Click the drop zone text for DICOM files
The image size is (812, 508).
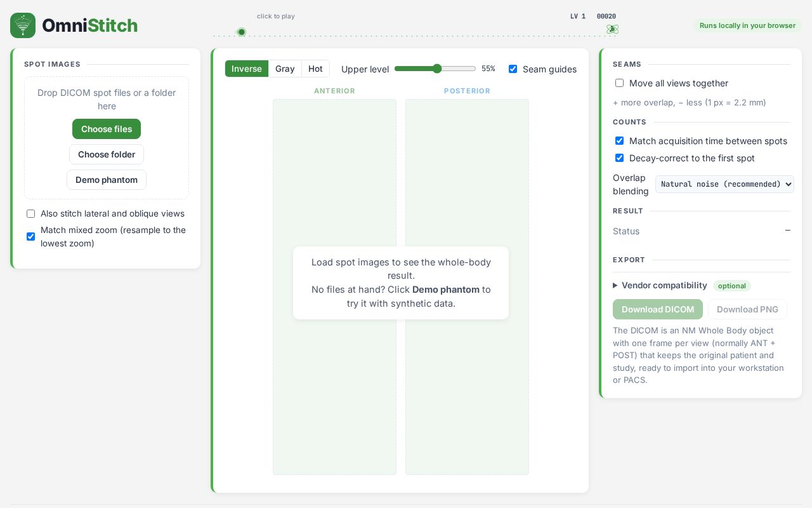coord(107,99)
